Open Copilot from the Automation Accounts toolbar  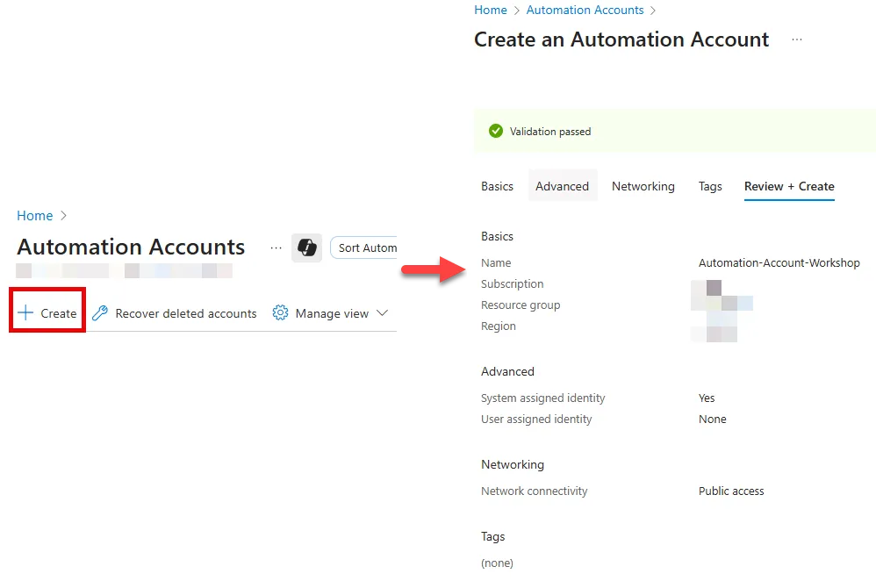pyautogui.click(x=306, y=247)
